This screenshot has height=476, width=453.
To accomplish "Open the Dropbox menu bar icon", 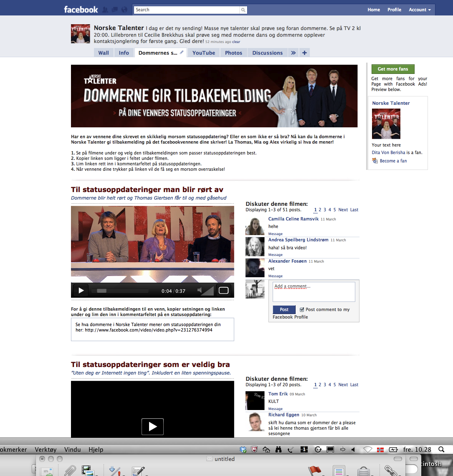I will pyautogui.click(x=243, y=450).
